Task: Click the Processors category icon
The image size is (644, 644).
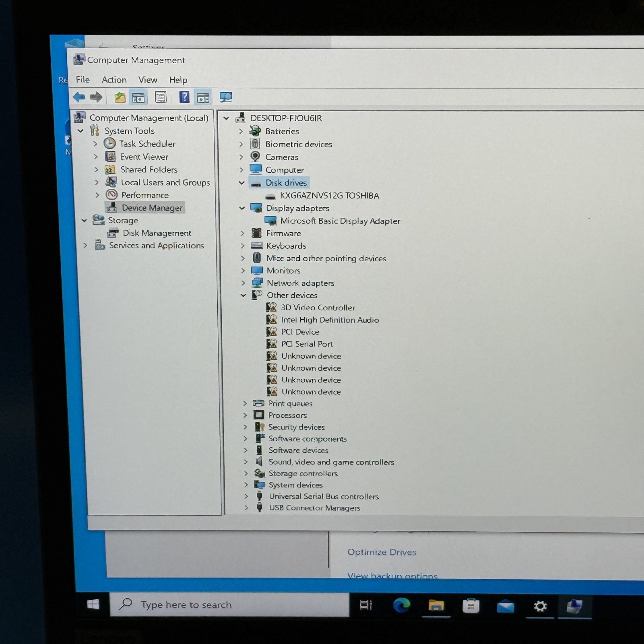Action: click(259, 415)
